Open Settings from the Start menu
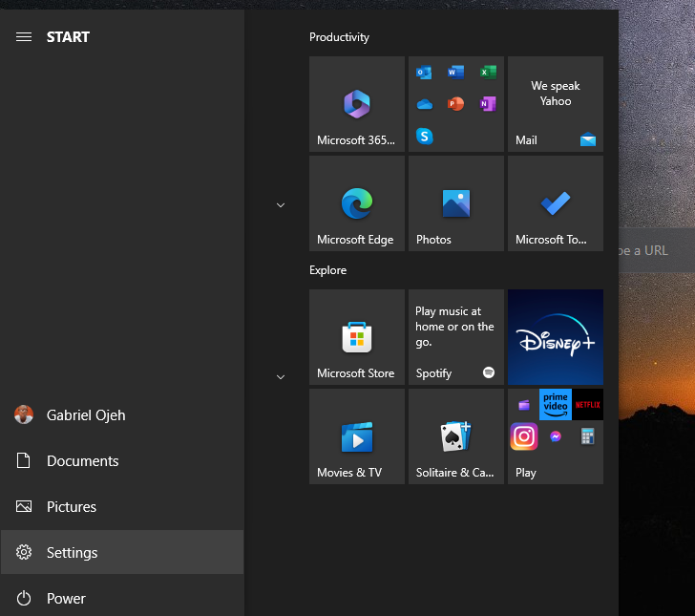This screenshot has height=616, width=695. [122, 552]
